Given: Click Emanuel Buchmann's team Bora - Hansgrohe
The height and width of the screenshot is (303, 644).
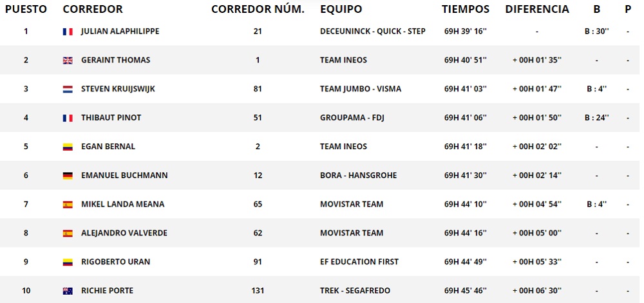Looking at the screenshot, I should [x=358, y=176].
